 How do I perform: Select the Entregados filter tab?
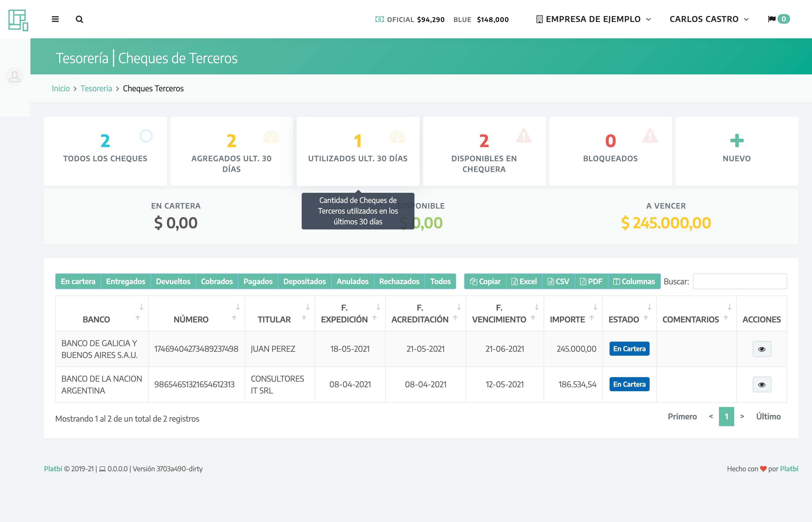pyautogui.click(x=125, y=281)
